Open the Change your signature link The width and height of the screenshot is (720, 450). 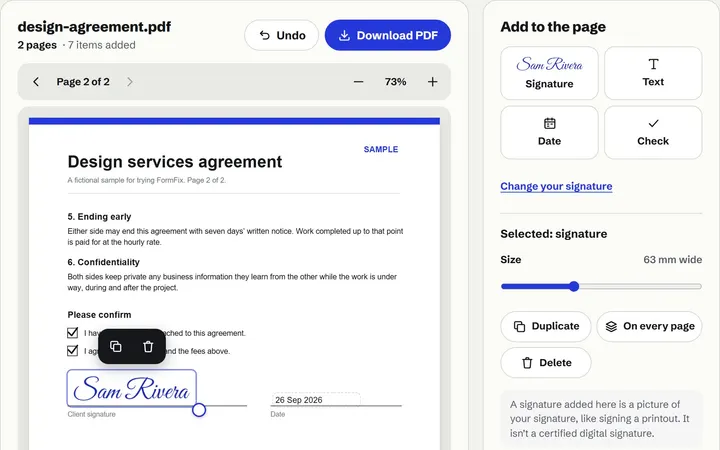(x=556, y=186)
